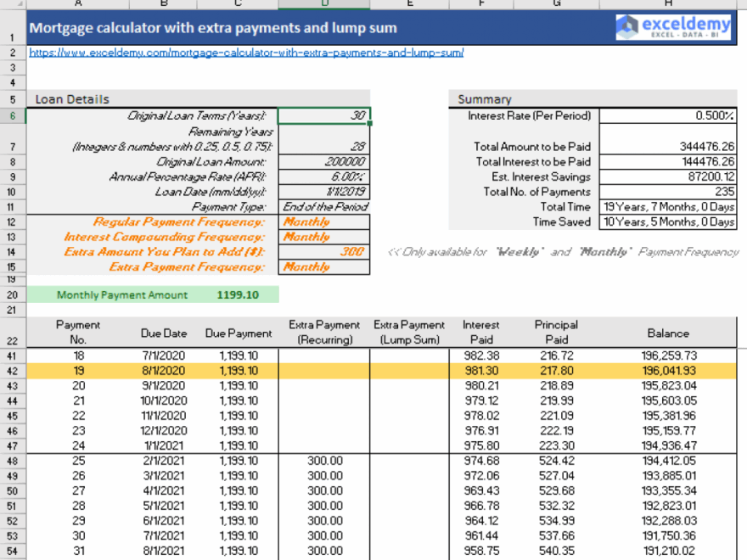This screenshot has height=560, width=747.
Task: Open the Interest Compounding Frequency dropdown
Action: [x=325, y=236]
